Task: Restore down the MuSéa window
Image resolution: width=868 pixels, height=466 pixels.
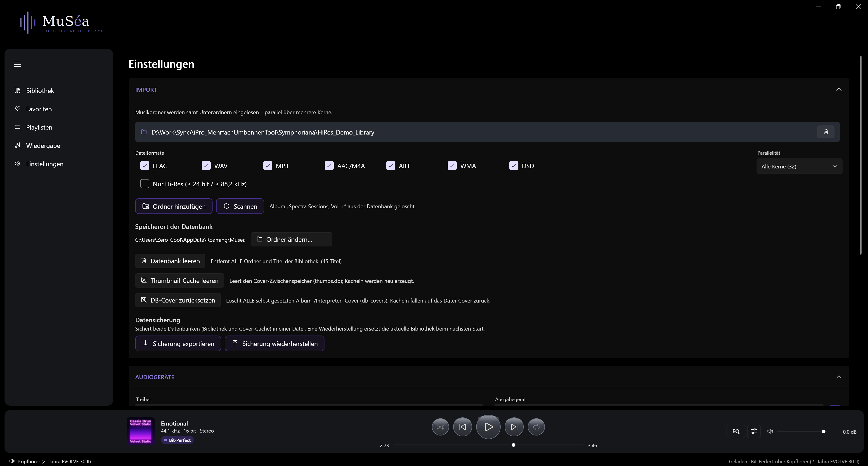Action: (838, 7)
